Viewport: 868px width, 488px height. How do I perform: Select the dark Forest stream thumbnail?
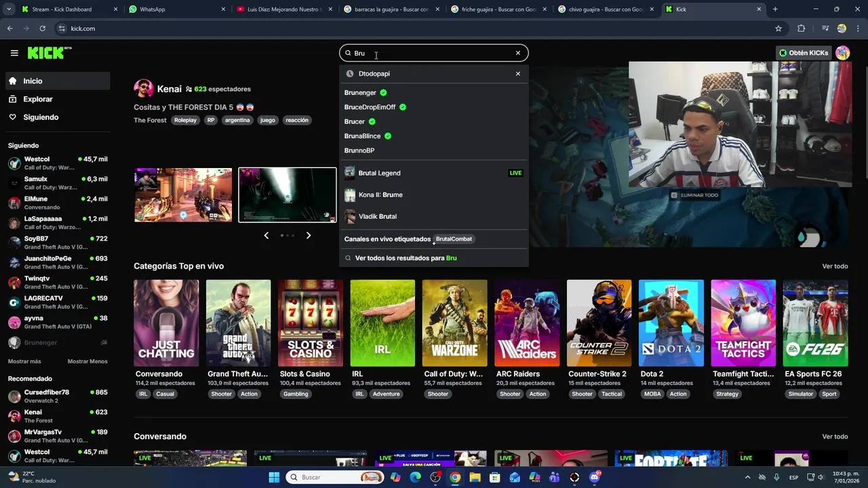pyautogui.click(x=288, y=195)
